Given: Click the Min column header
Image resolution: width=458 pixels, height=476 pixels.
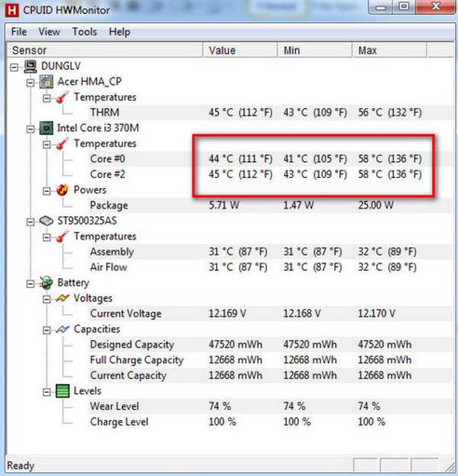Looking at the screenshot, I should (314, 50).
